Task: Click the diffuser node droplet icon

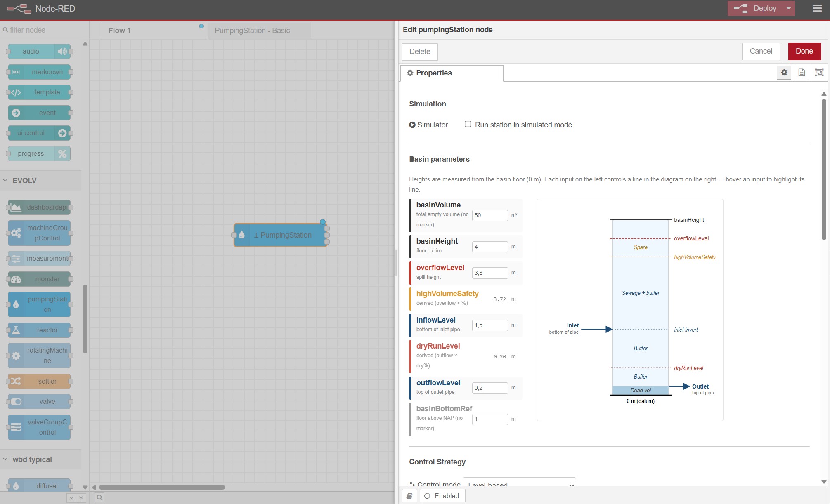Action: point(16,486)
